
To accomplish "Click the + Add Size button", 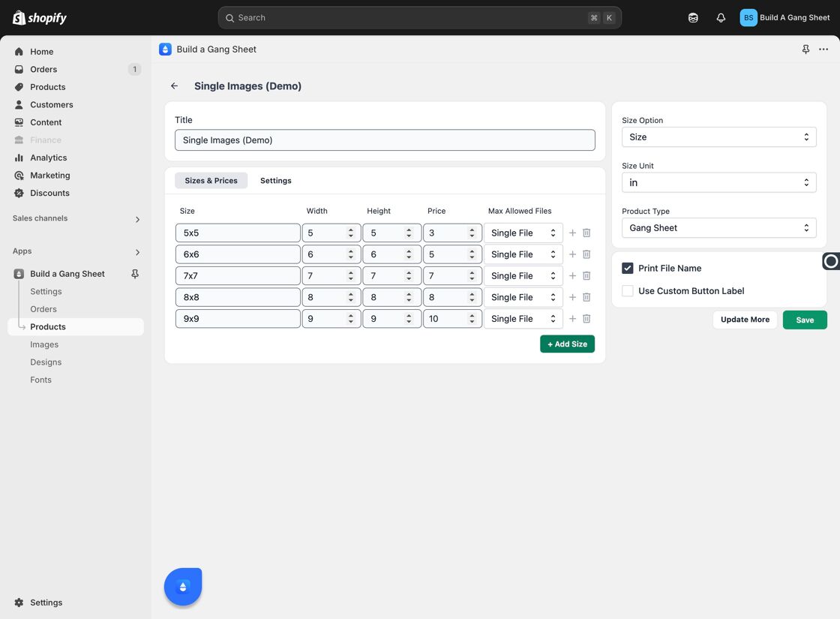I will (x=567, y=344).
